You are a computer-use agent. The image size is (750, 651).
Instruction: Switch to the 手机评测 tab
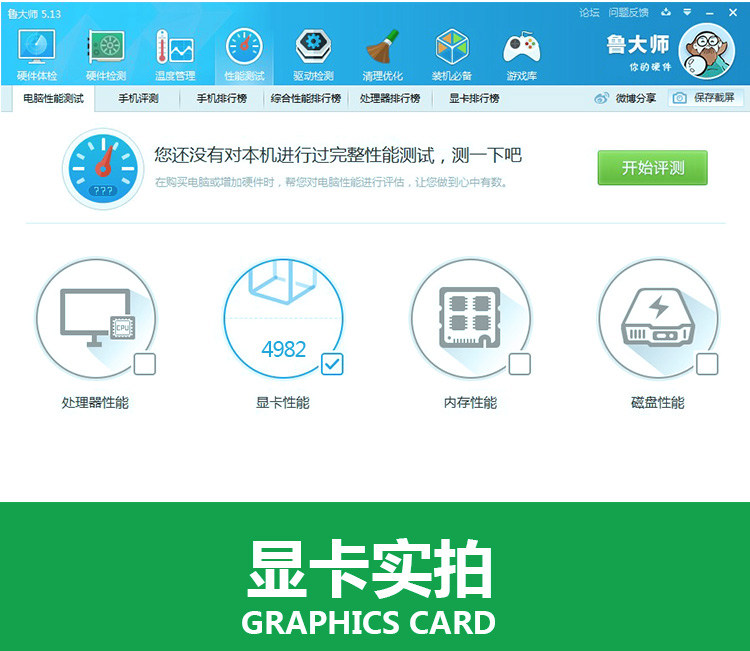click(x=138, y=99)
